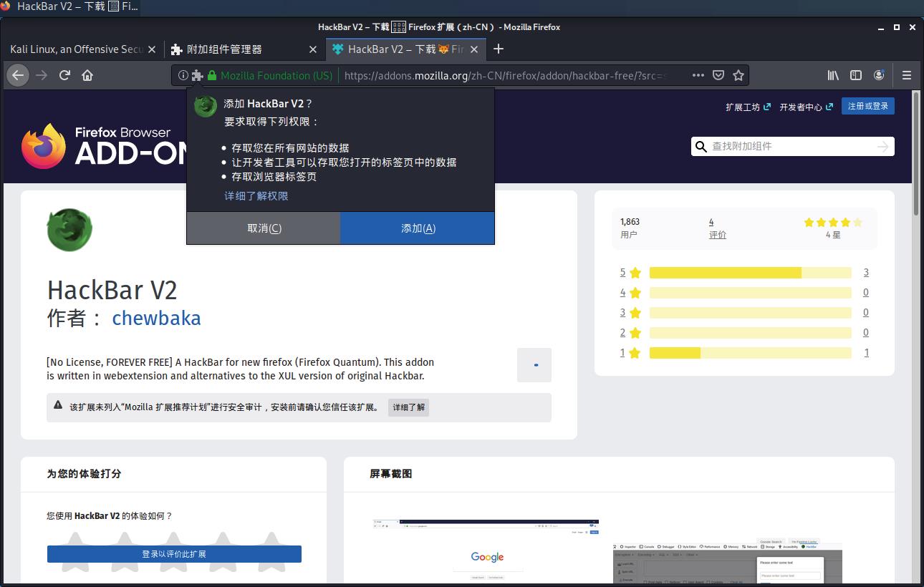Cancel installation with 取消(C) button
924x587 pixels.
point(264,228)
